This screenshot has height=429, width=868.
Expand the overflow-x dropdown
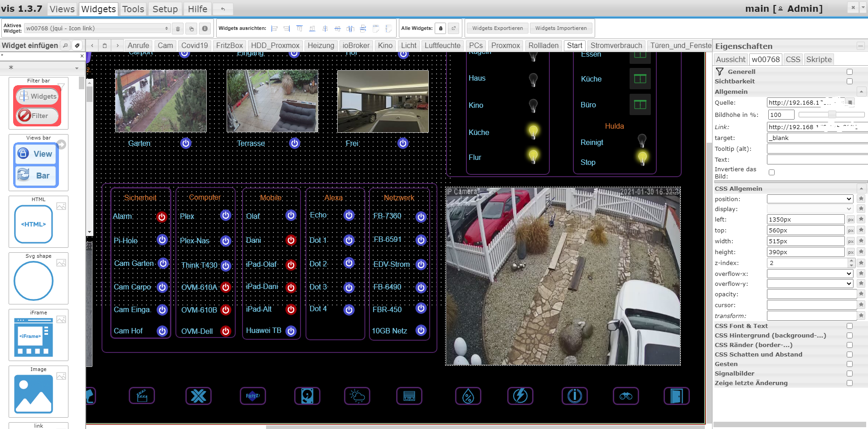[810, 274]
